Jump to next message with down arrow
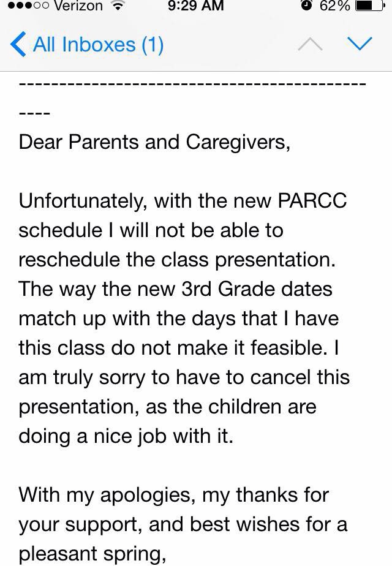 tap(360, 44)
